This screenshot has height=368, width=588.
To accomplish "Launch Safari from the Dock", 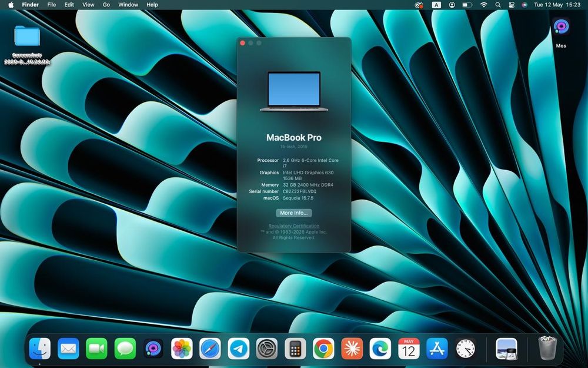I will [x=210, y=349].
